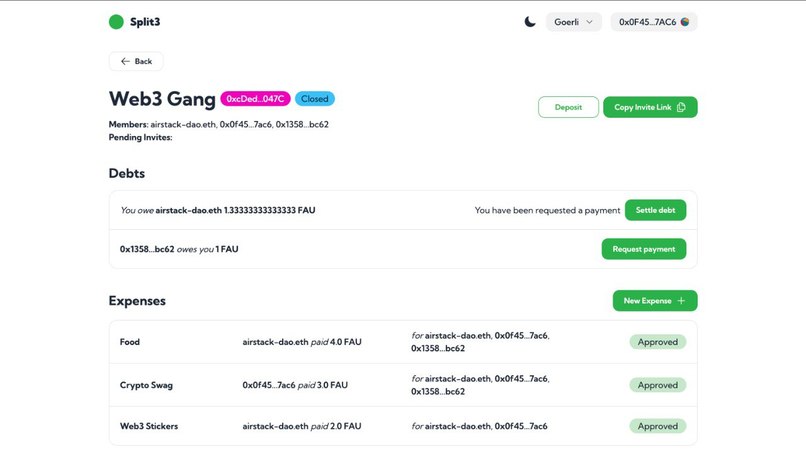The width and height of the screenshot is (806, 459).
Task: Click the copy icon in Copy Invite Link
Action: [681, 107]
